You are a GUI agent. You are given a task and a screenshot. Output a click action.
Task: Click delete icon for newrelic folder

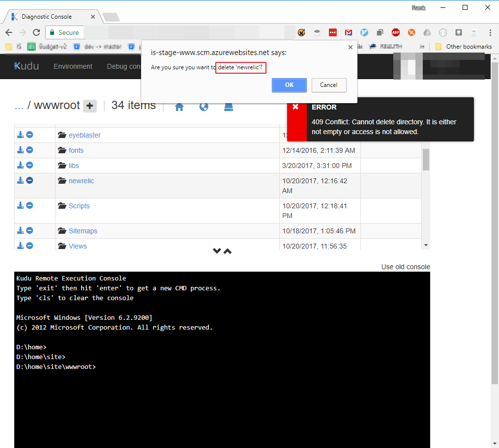point(29,180)
